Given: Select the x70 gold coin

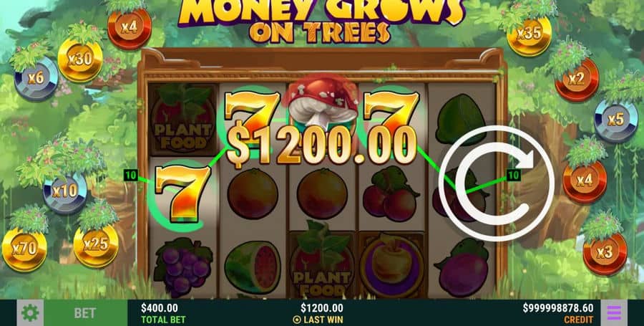Looking at the screenshot, I should point(24,249).
